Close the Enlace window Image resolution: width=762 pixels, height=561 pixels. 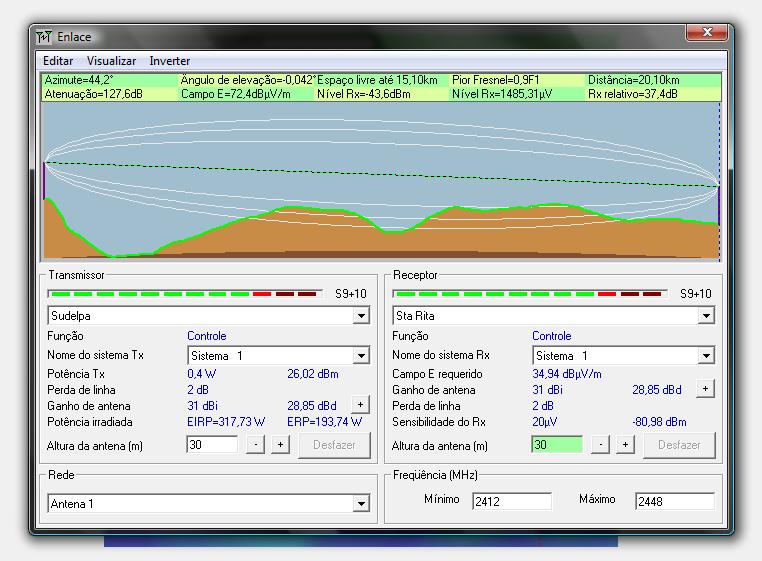coord(707,33)
